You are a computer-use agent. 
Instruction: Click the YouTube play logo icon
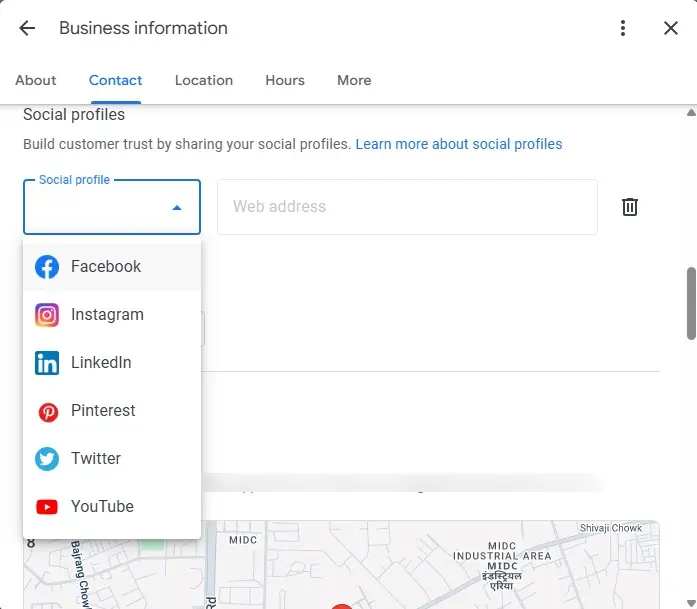[47, 507]
